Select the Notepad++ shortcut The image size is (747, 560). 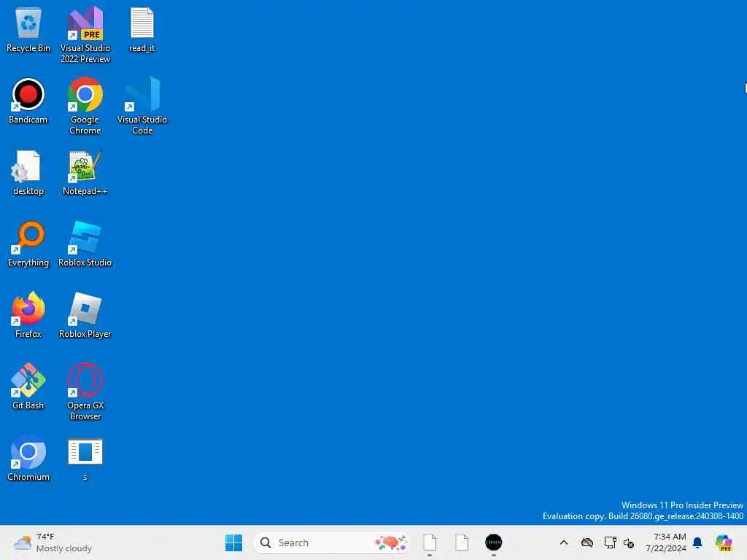coord(85,174)
